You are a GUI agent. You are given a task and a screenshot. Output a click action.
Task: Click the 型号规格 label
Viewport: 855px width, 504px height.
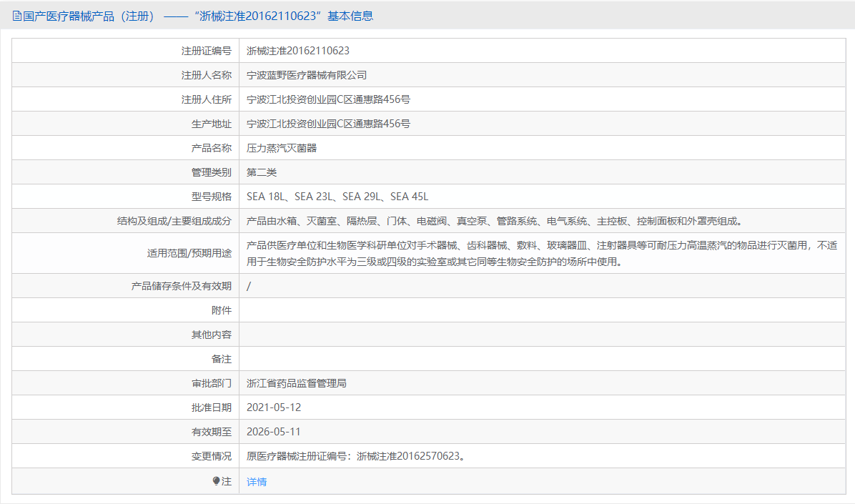click(x=212, y=197)
